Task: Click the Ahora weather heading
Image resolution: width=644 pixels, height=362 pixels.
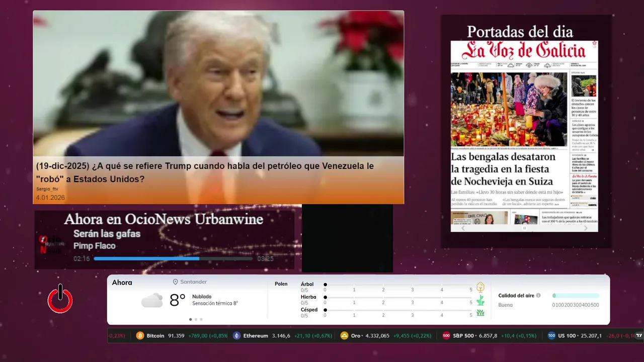Action: point(122,283)
